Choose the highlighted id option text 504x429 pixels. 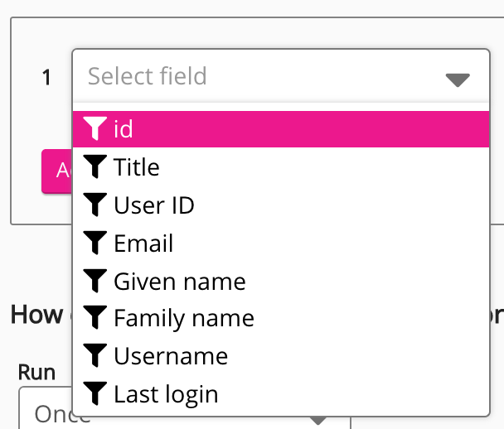pos(124,129)
